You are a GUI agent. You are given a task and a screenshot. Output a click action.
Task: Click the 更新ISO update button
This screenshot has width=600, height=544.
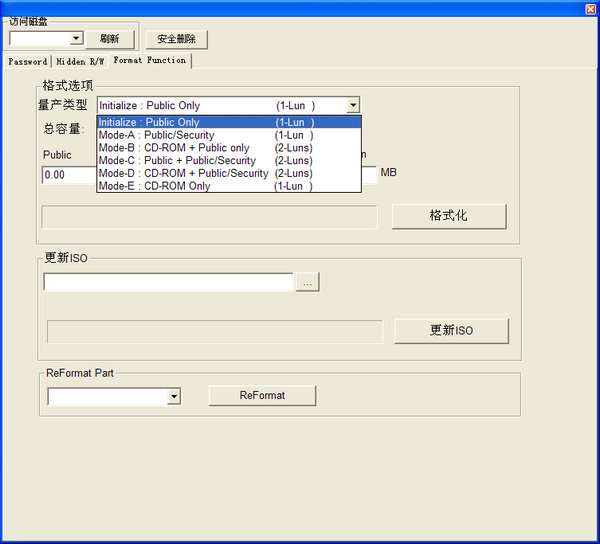(x=452, y=331)
